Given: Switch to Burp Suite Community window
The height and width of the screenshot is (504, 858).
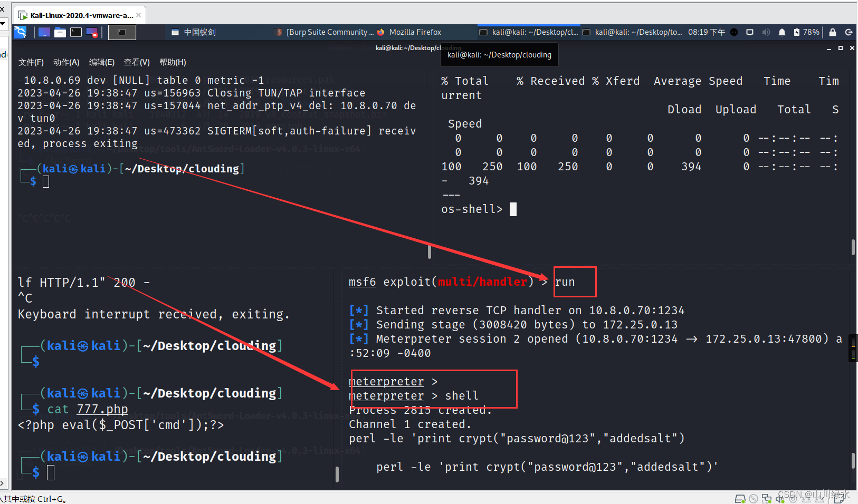Looking at the screenshot, I should 325,32.
